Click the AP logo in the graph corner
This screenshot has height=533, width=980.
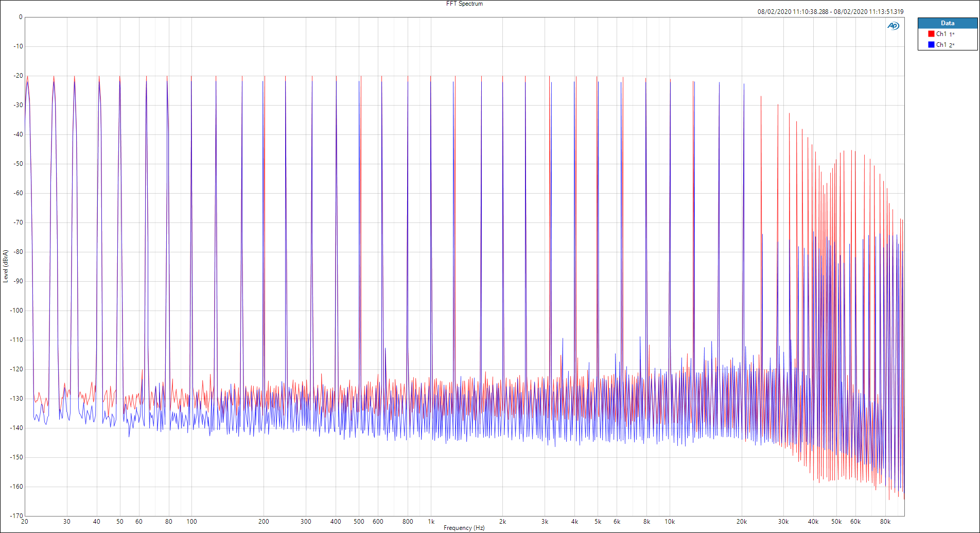coord(893,26)
